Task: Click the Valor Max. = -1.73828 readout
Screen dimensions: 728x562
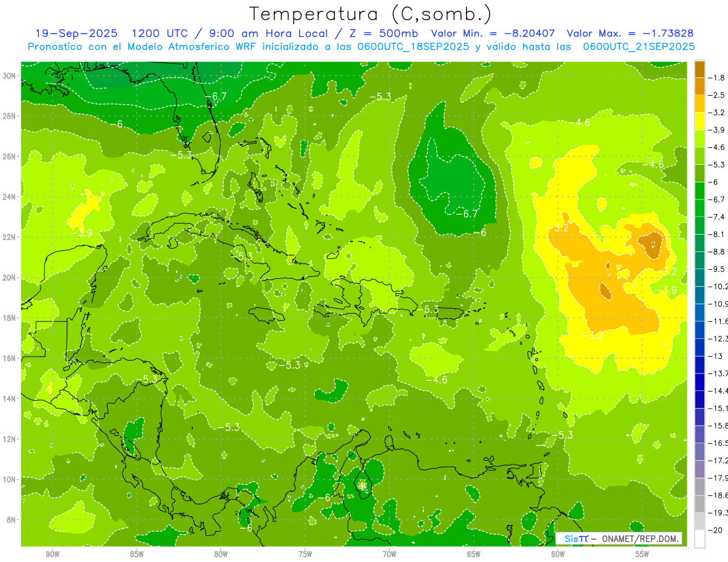Action: tap(630, 33)
